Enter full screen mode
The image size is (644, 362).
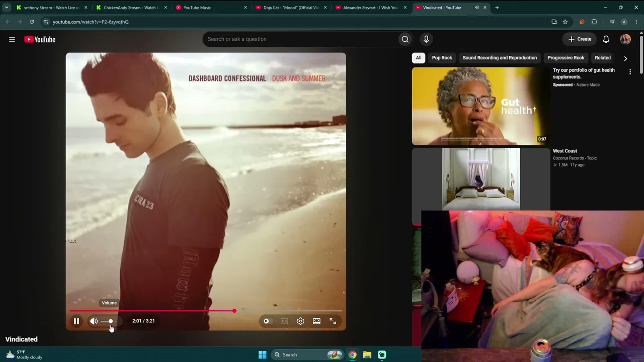point(333,321)
